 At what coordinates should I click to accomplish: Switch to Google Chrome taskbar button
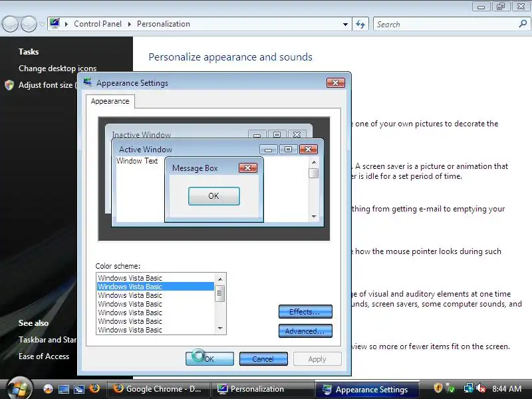(158, 389)
